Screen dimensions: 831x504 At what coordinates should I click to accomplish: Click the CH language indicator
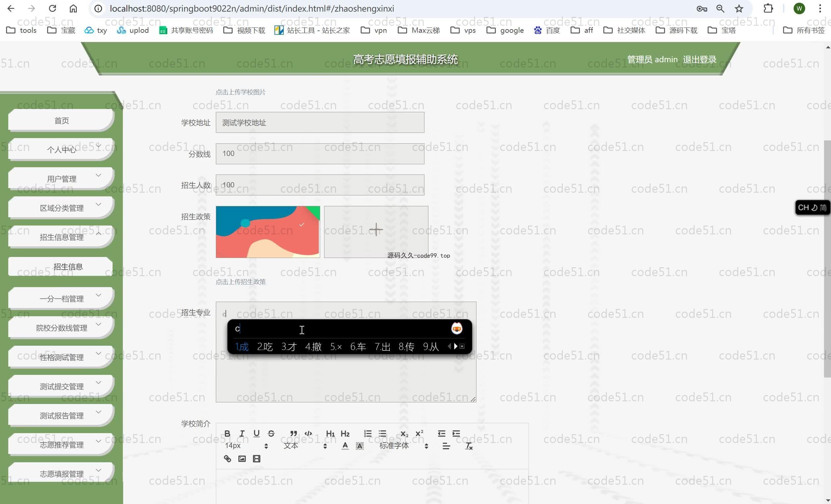tap(803, 208)
